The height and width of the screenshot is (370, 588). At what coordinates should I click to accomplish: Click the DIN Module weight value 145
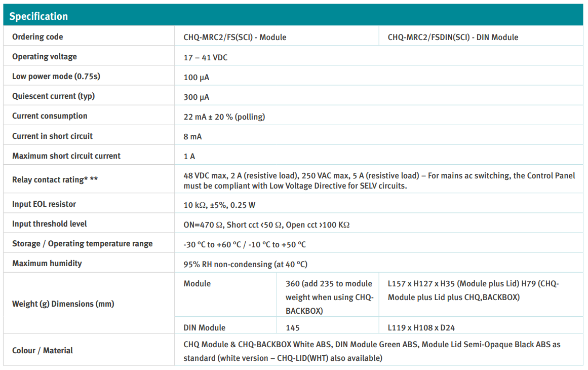click(x=293, y=328)
